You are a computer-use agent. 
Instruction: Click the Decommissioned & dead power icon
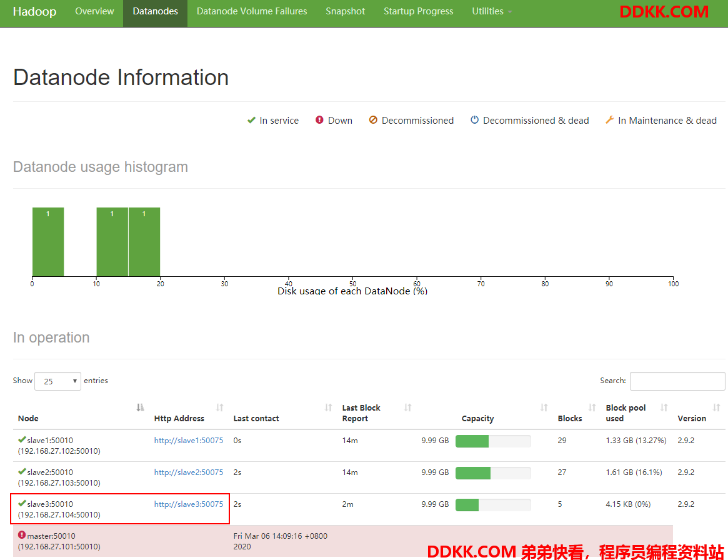coord(474,120)
